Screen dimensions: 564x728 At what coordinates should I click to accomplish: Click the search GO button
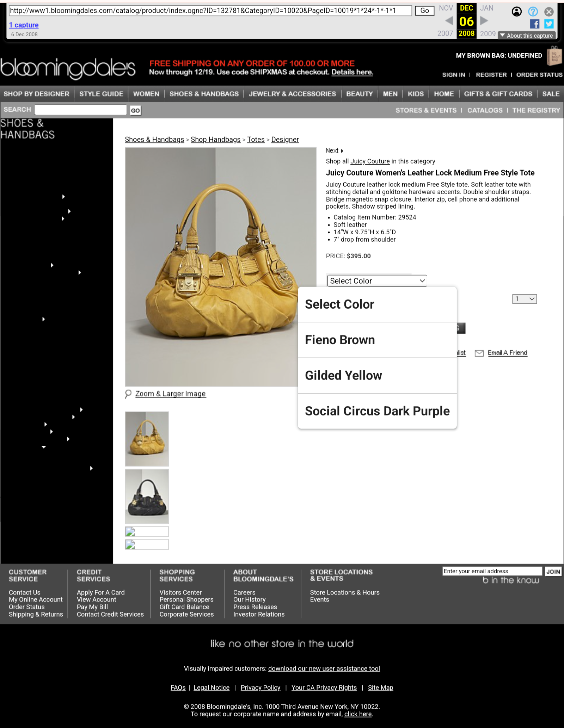(135, 110)
